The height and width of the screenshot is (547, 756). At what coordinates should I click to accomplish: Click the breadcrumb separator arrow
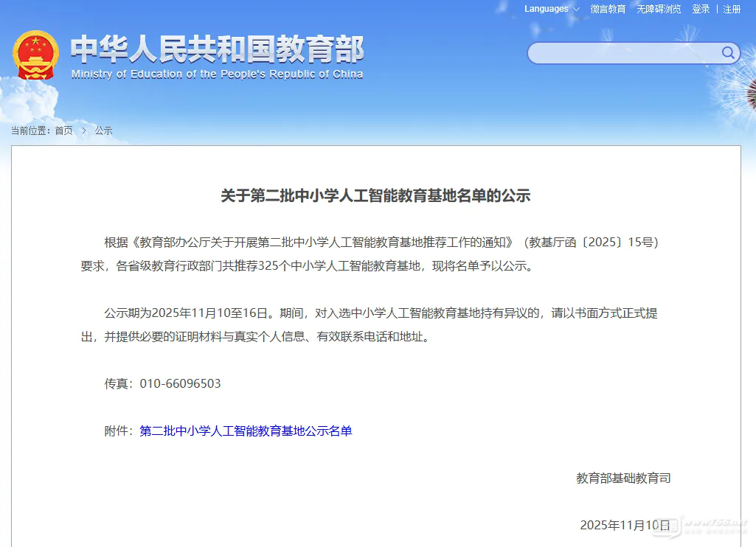(x=84, y=130)
